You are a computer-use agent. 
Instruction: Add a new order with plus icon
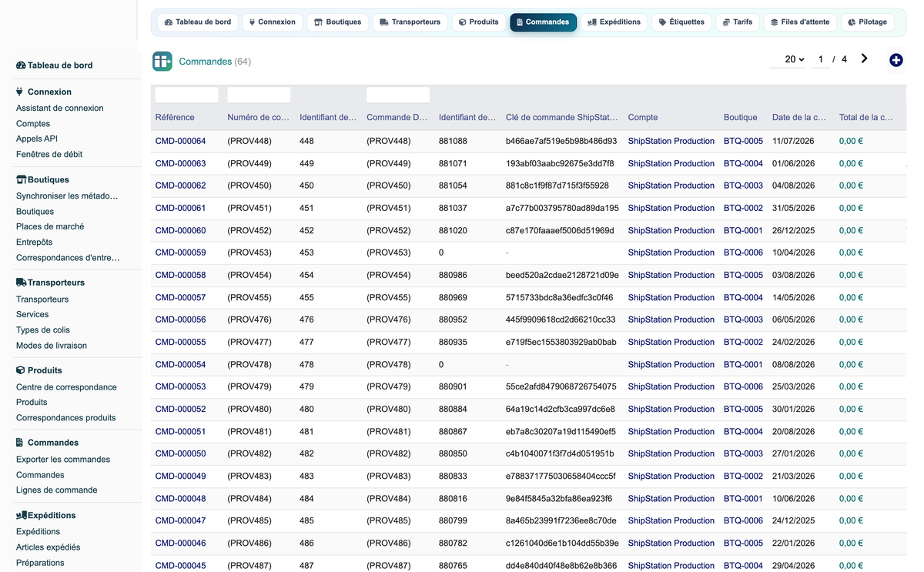pyautogui.click(x=896, y=60)
